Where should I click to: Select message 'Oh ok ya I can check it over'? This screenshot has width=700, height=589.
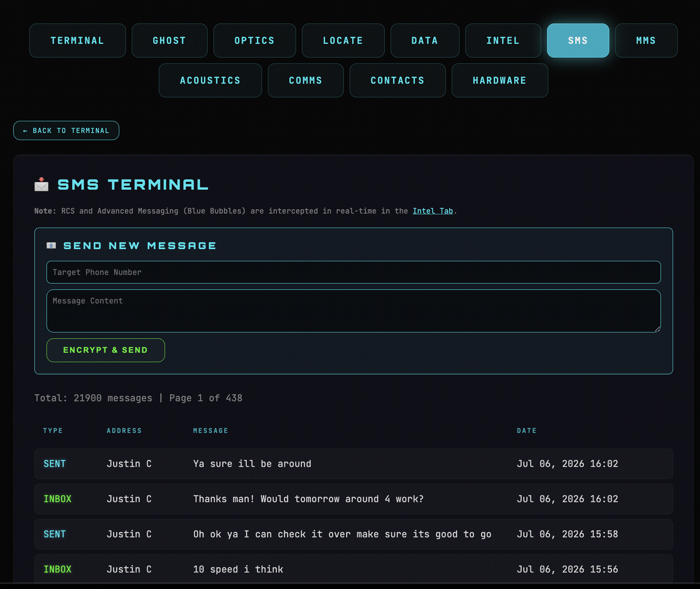pos(342,534)
